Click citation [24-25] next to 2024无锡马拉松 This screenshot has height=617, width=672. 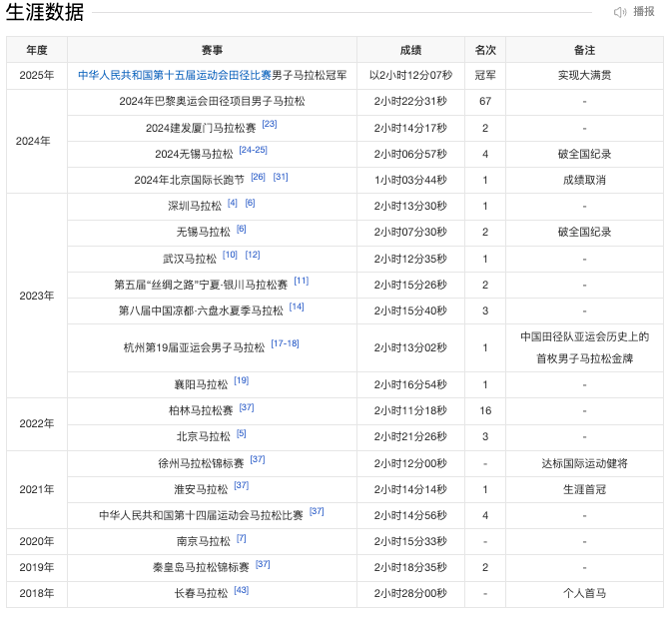[253, 150]
